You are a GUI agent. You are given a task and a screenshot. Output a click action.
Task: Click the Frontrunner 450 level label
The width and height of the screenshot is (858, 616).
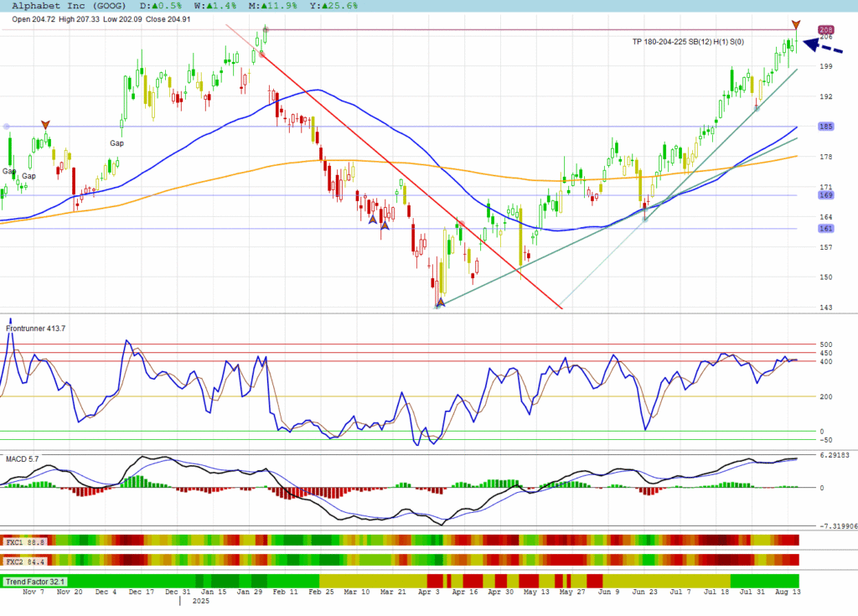[x=825, y=353]
